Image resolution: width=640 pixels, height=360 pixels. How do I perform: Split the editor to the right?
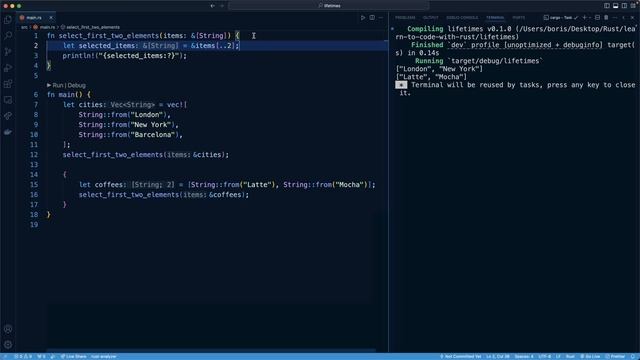pyautogui.click(x=372, y=18)
